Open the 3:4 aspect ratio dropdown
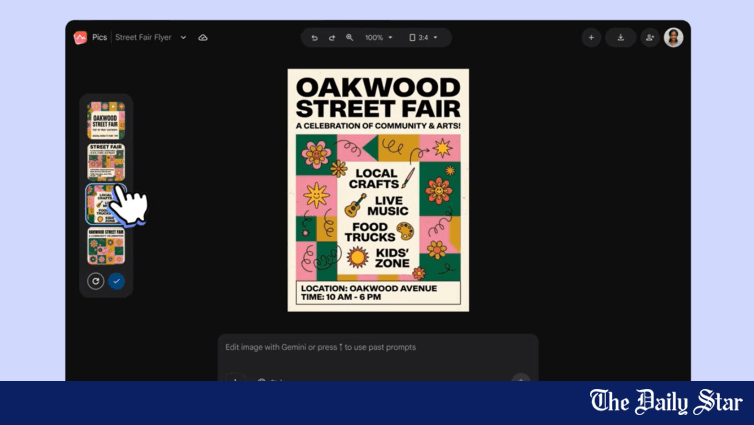The image size is (754, 425). 423,38
